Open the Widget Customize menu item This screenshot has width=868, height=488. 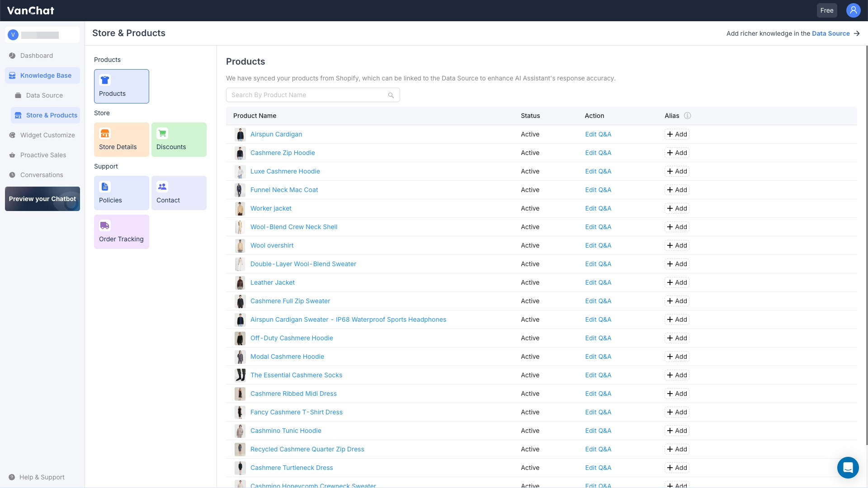tap(47, 135)
